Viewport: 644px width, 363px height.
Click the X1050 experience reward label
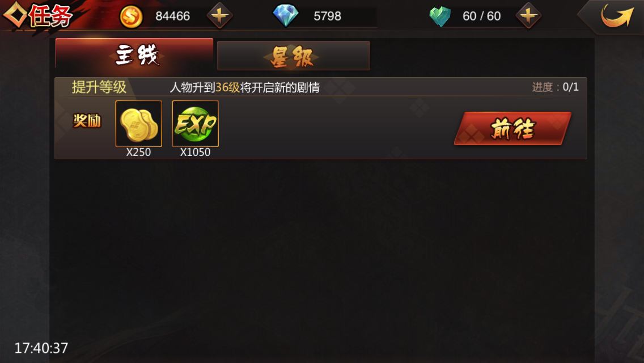click(195, 152)
